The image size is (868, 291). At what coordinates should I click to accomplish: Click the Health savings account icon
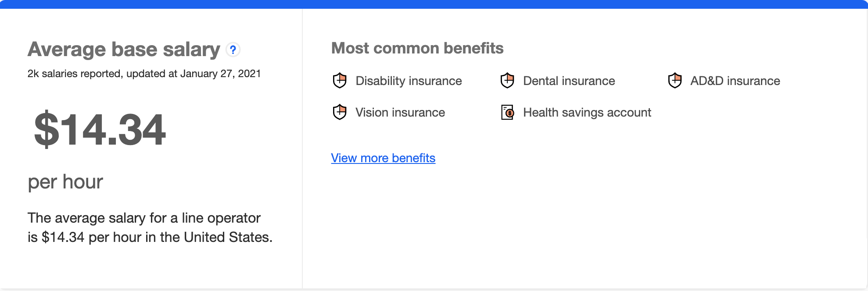[507, 112]
